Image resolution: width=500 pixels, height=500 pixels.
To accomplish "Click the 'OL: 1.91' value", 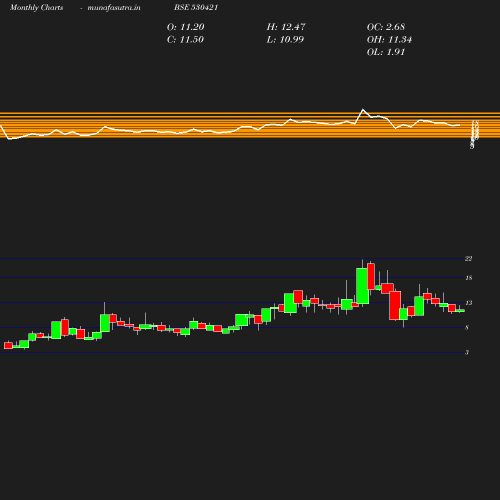I will 386,52.
